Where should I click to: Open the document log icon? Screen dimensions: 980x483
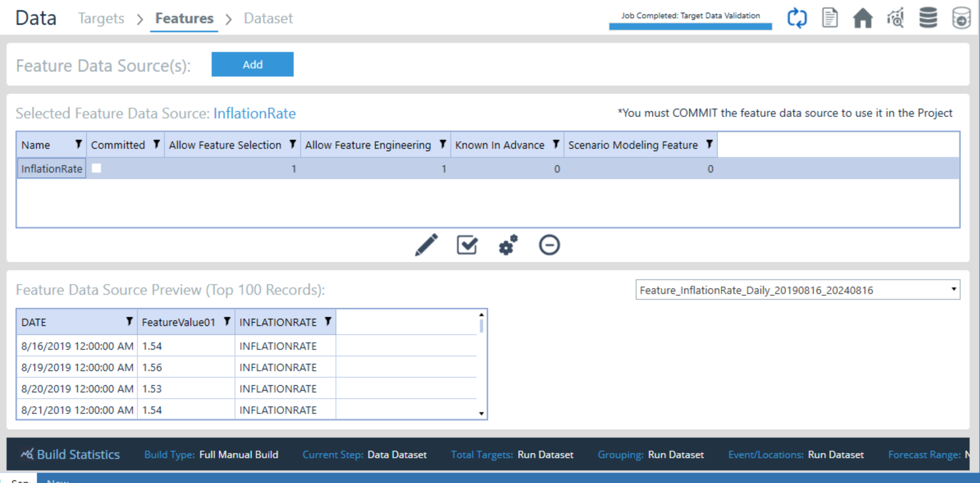[x=830, y=18]
